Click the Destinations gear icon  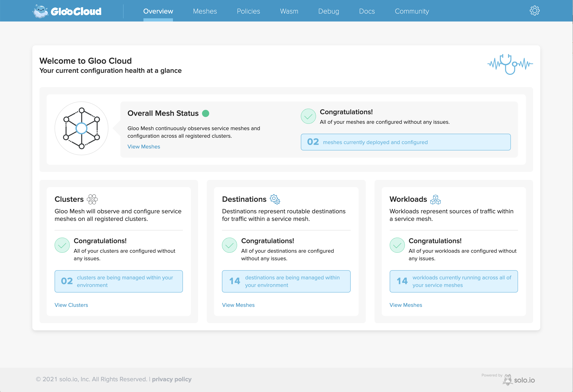(x=275, y=199)
